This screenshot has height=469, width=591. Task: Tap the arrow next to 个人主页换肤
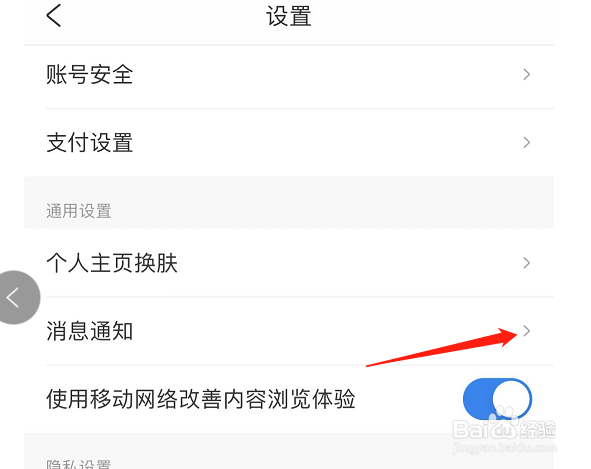tap(527, 263)
